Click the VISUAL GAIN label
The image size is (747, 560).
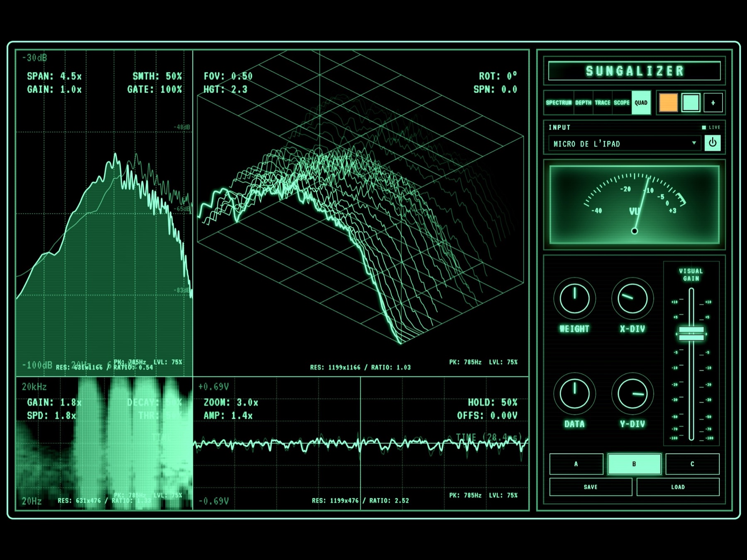(691, 275)
